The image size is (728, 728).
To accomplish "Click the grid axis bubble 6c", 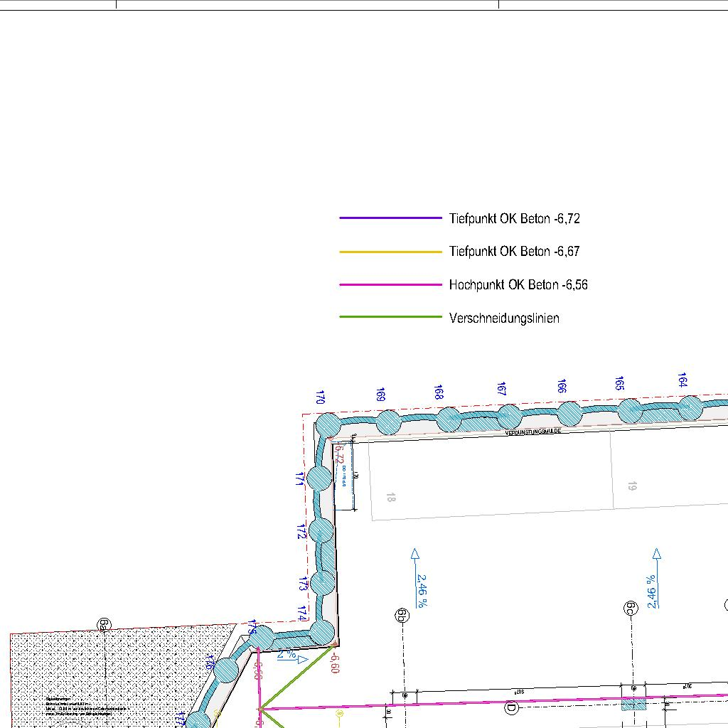I will (630, 608).
